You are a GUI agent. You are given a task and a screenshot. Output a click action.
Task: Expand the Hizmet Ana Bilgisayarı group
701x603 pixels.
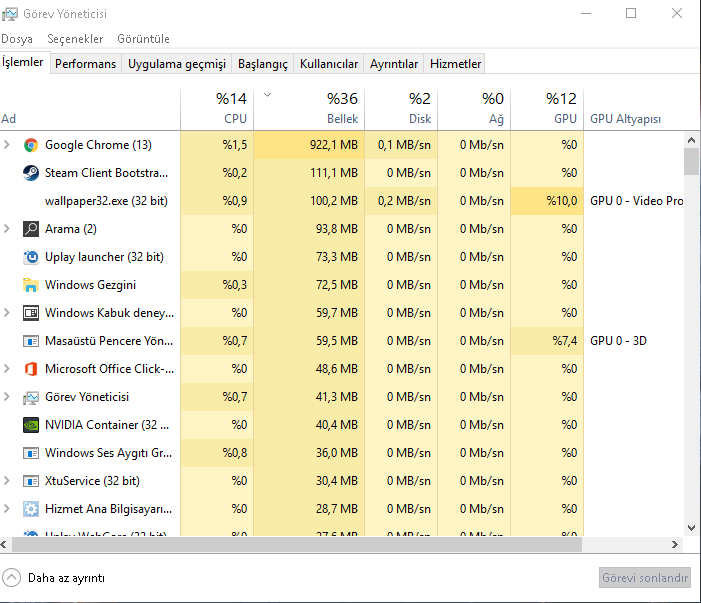[x=7, y=509]
